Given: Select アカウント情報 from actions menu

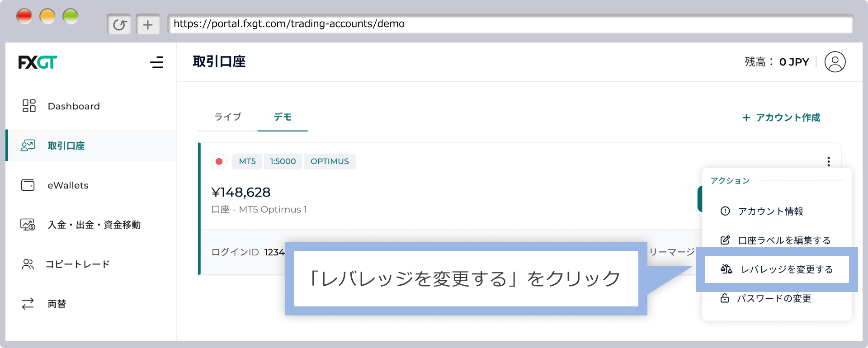Looking at the screenshot, I should pos(770,211).
